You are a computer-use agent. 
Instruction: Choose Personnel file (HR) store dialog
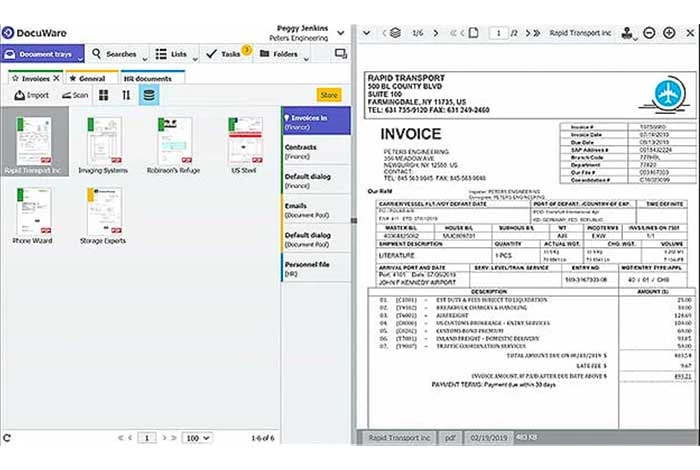pos(316,269)
